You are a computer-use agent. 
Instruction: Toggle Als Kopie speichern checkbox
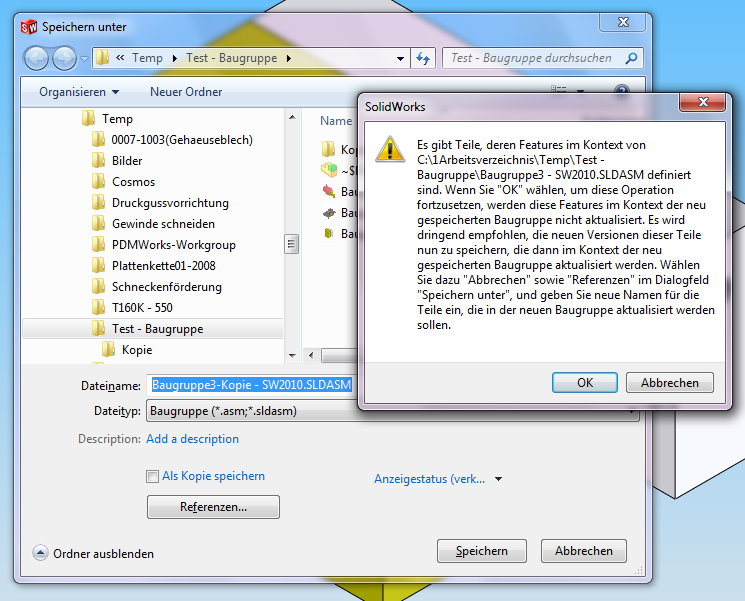click(153, 476)
